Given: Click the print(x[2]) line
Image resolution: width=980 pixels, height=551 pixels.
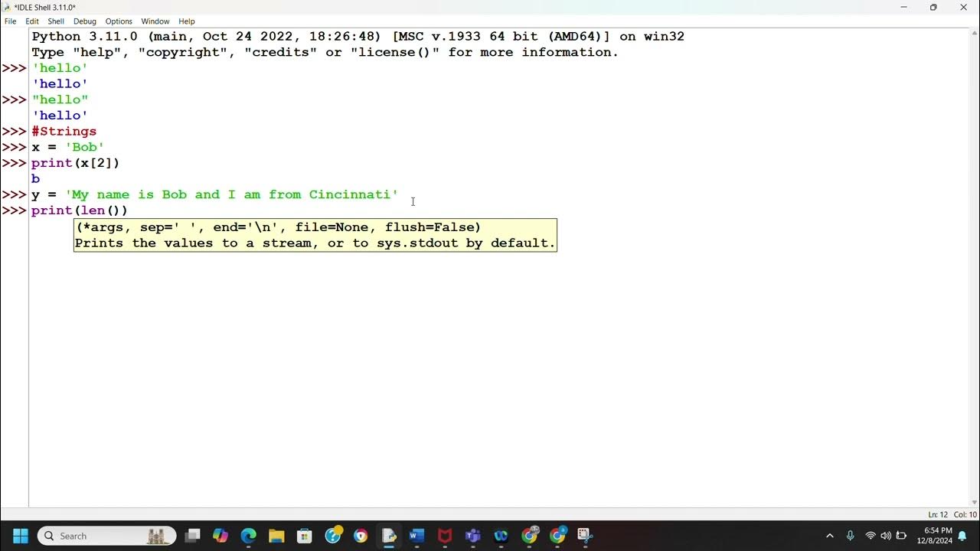Looking at the screenshot, I should point(75,163).
